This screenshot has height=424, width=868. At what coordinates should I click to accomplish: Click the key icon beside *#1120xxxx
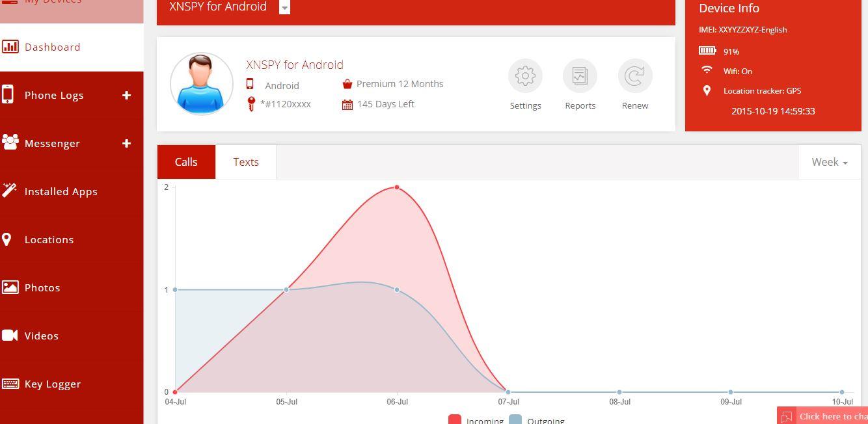pyautogui.click(x=251, y=104)
